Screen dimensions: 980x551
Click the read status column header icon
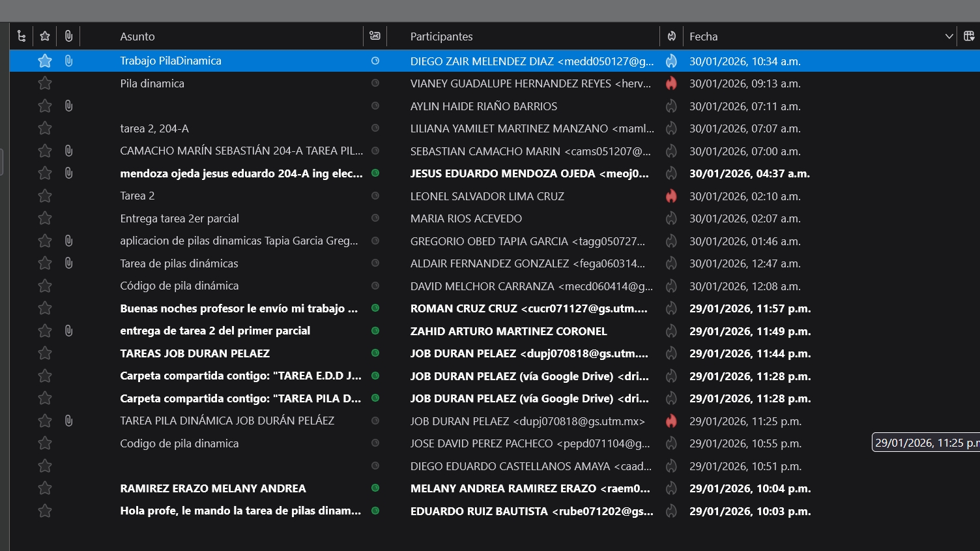(x=375, y=37)
